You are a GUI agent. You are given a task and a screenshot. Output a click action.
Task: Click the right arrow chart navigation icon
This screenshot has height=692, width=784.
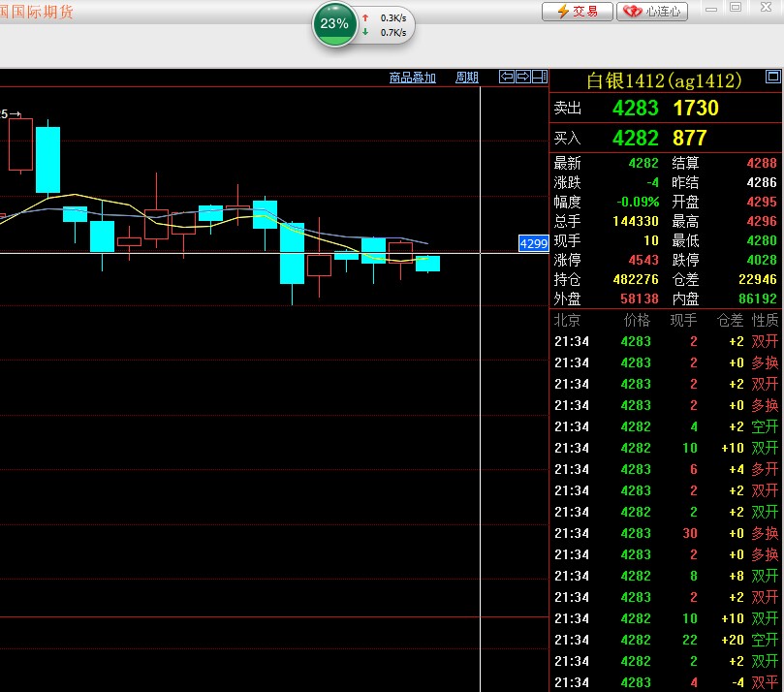(x=522, y=78)
